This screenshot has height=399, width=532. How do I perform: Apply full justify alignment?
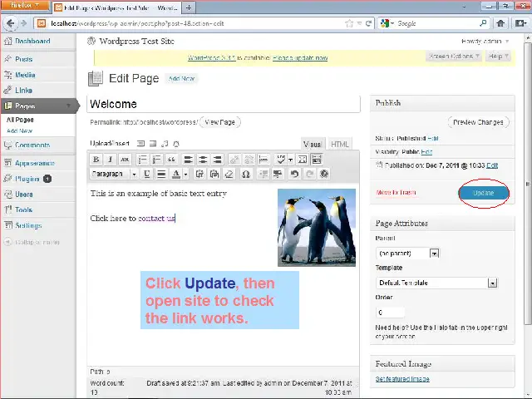tap(161, 174)
